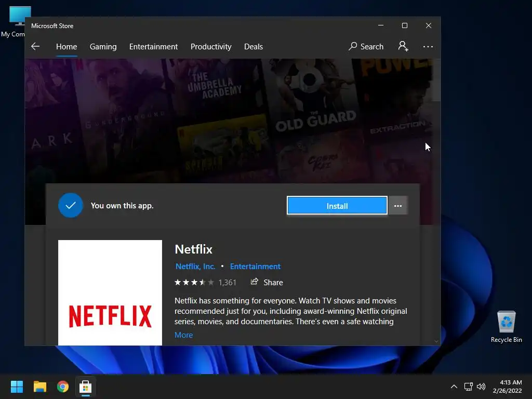The height and width of the screenshot is (399, 532).
Task: Click the Netflix logo thumbnail
Action: (110, 292)
